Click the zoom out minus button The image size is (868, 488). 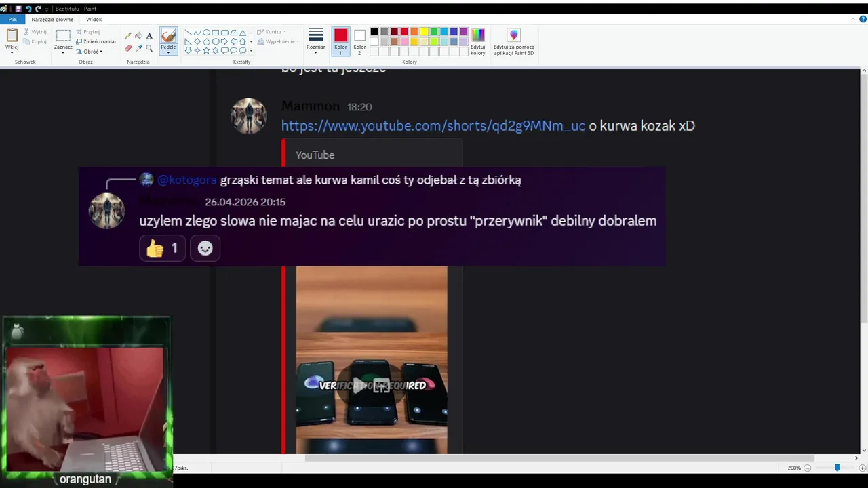pos(807,468)
